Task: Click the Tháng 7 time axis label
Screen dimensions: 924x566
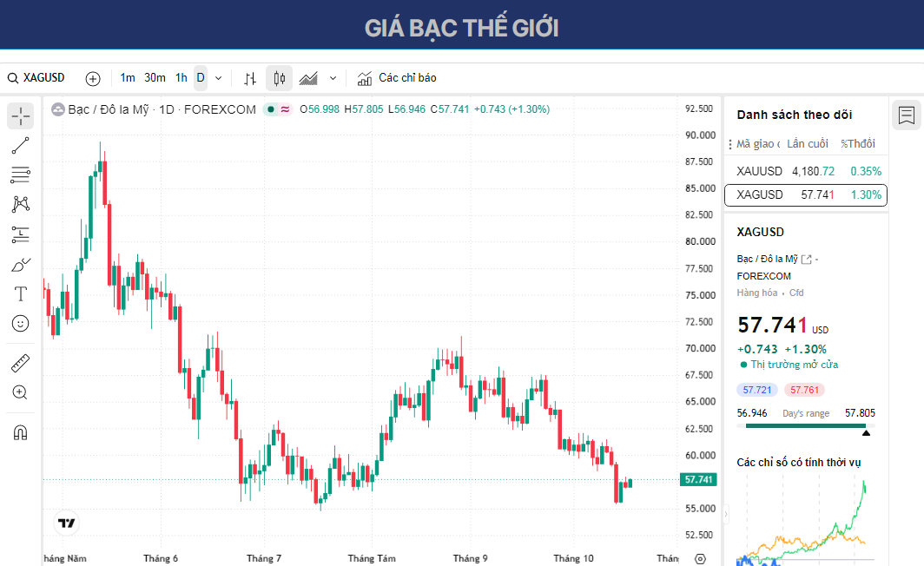Action: click(x=264, y=558)
